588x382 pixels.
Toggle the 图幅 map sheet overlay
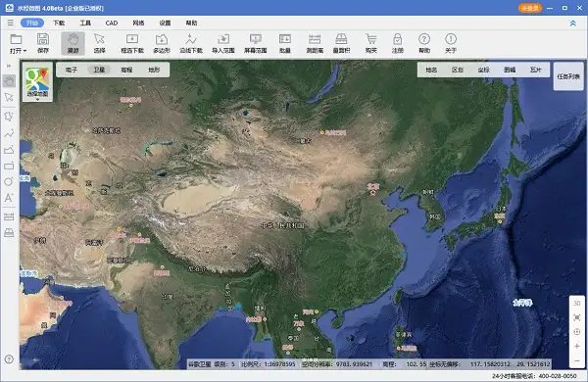point(510,70)
